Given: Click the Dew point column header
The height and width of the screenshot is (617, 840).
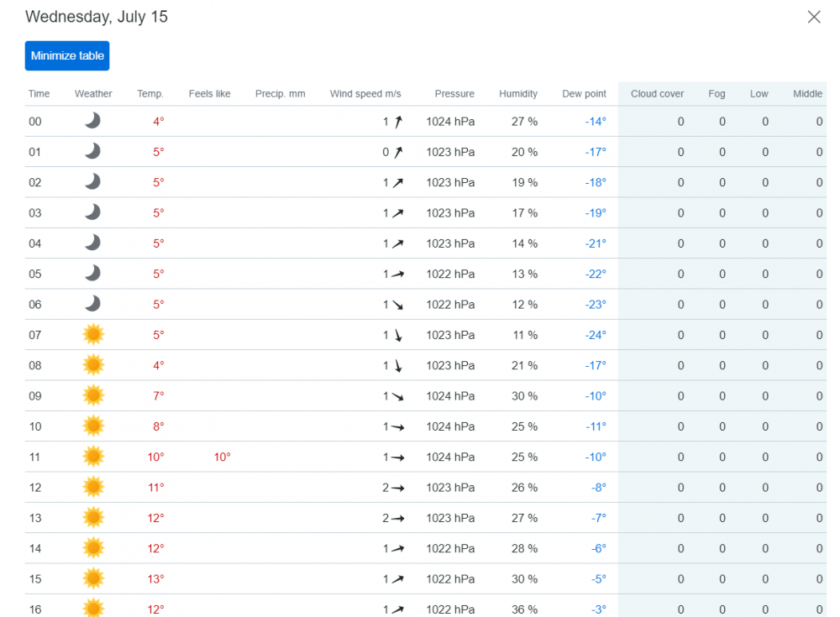Looking at the screenshot, I should [x=584, y=94].
